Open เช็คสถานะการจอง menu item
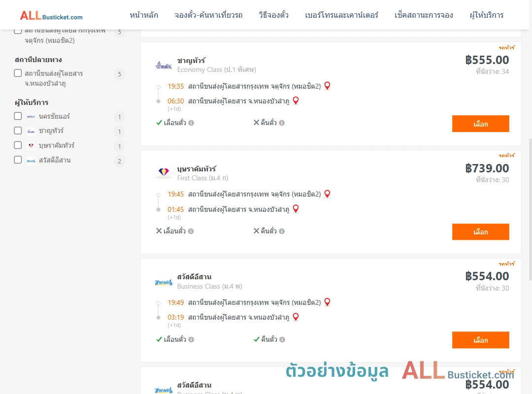This screenshot has width=532, height=394. tap(424, 15)
